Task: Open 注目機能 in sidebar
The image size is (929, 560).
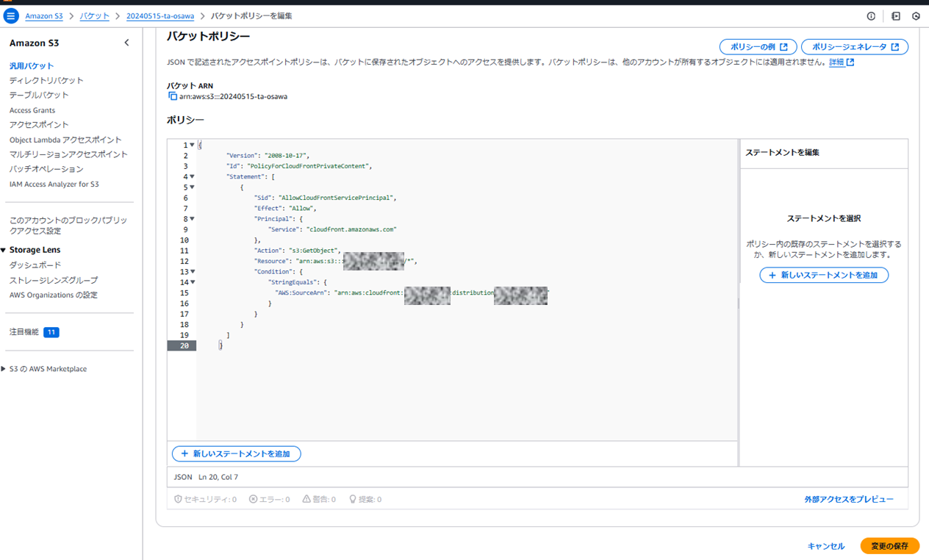Action: coord(24,332)
